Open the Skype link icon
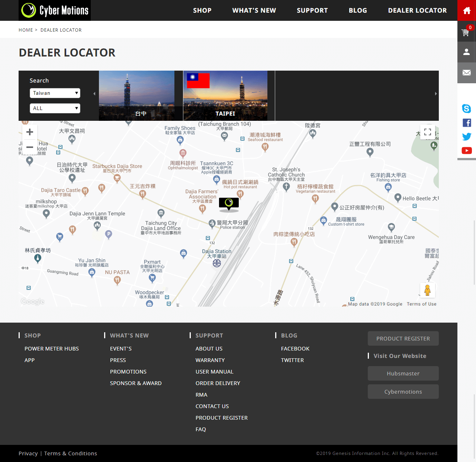The height and width of the screenshot is (462, 476). click(x=466, y=109)
